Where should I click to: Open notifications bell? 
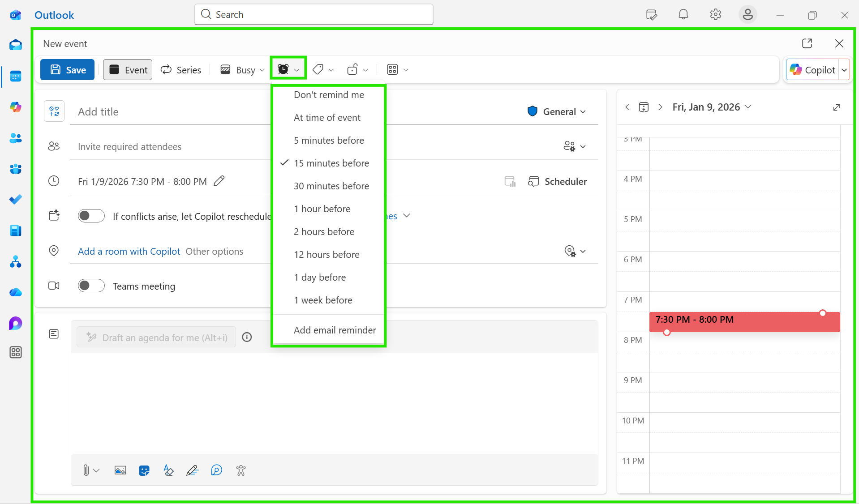tap(683, 15)
